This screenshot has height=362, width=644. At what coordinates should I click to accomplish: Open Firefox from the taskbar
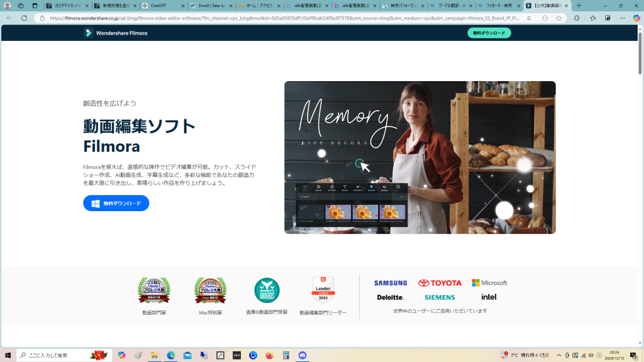pyautogui.click(x=269, y=355)
